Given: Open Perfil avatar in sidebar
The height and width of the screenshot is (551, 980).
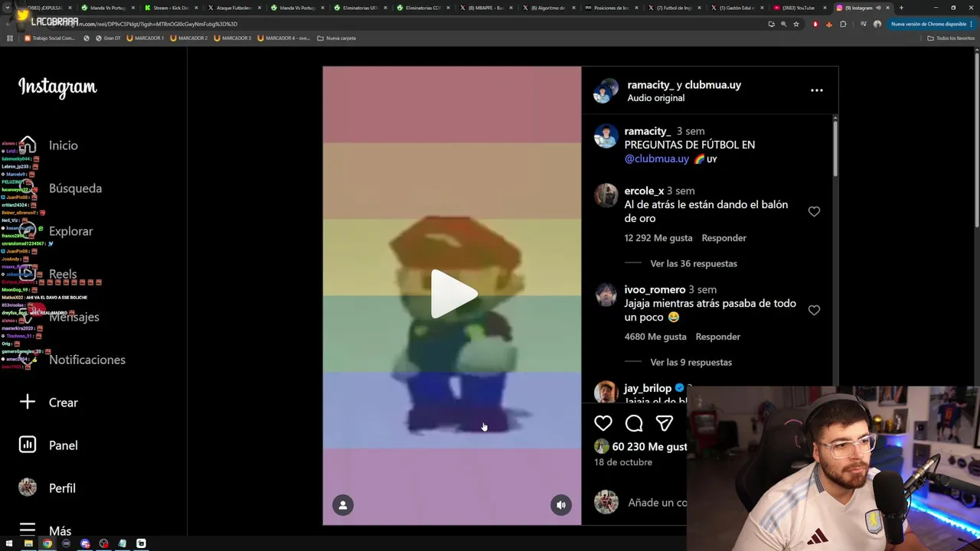Looking at the screenshot, I should click(x=28, y=487).
